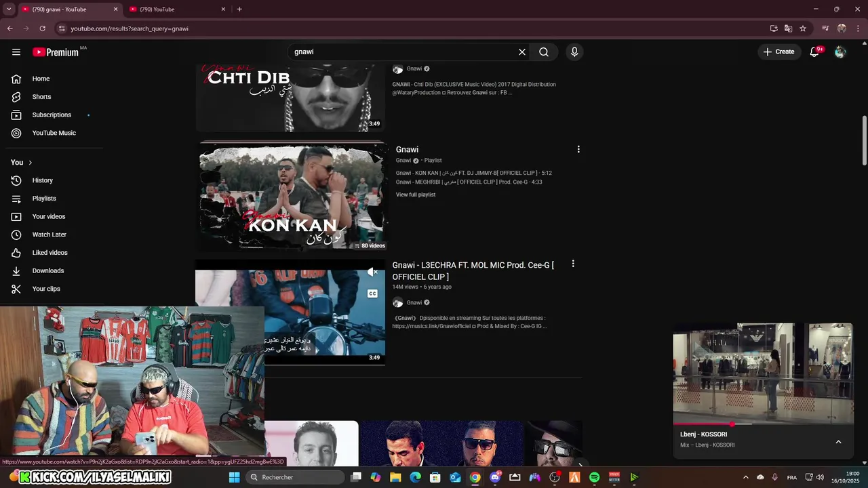Open Chrome profile avatar
The height and width of the screenshot is (488, 868).
click(x=842, y=28)
